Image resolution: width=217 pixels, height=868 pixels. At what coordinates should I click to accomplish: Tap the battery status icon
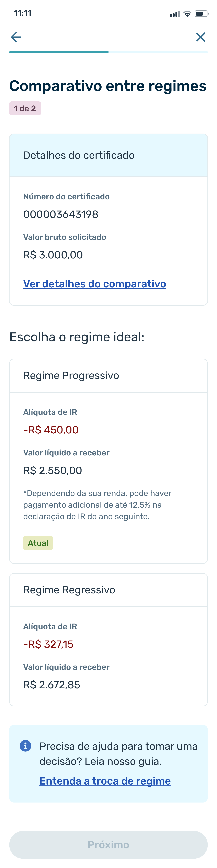coord(201,14)
